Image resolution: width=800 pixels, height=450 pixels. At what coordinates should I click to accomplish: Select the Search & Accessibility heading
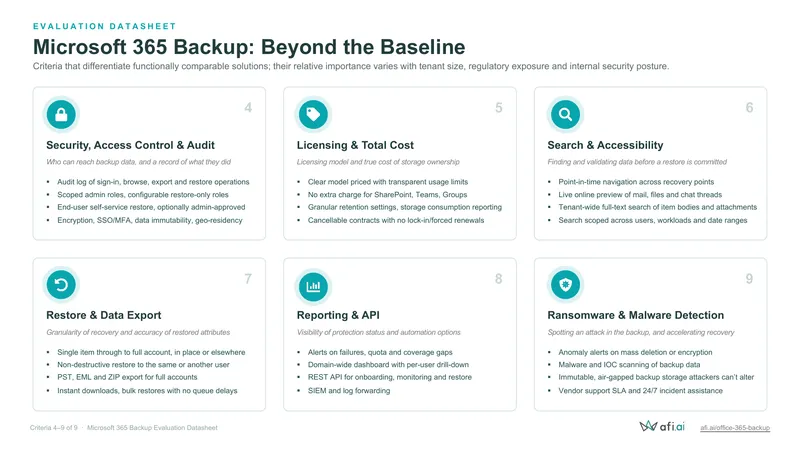tap(605, 145)
